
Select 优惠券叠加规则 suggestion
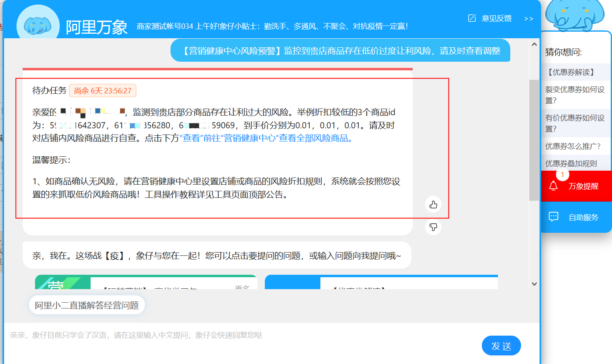pos(575,163)
